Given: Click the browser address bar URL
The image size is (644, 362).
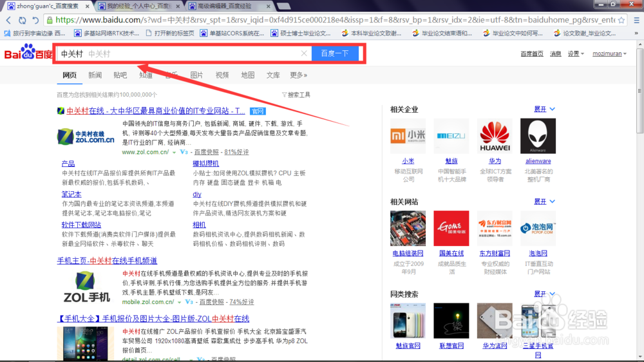Looking at the screenshot, I should pos(335,20).
